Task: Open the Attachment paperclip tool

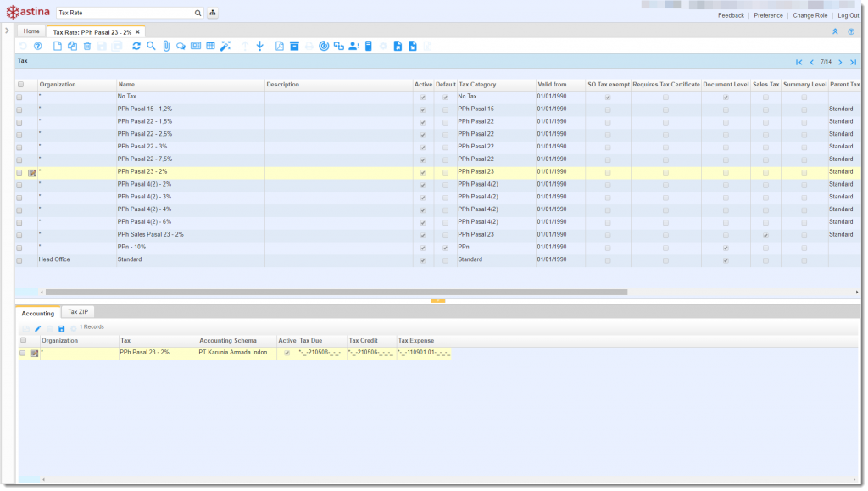Action: coord(166,46)
